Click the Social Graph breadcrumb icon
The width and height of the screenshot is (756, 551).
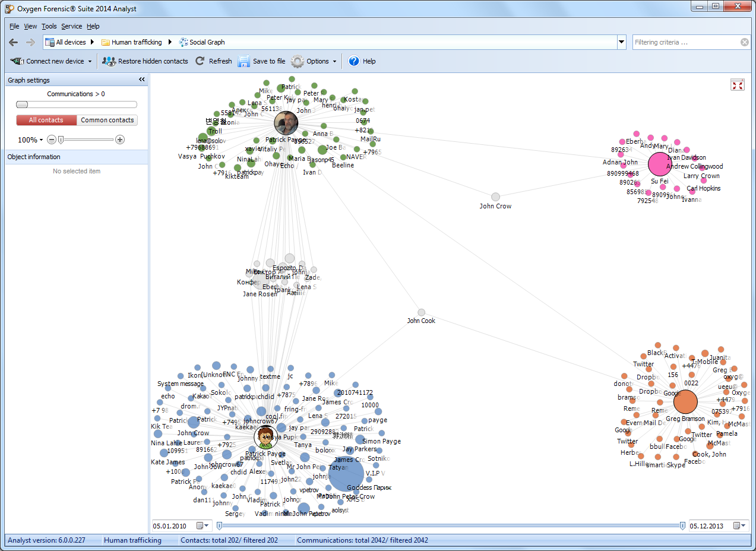(184, 42)
